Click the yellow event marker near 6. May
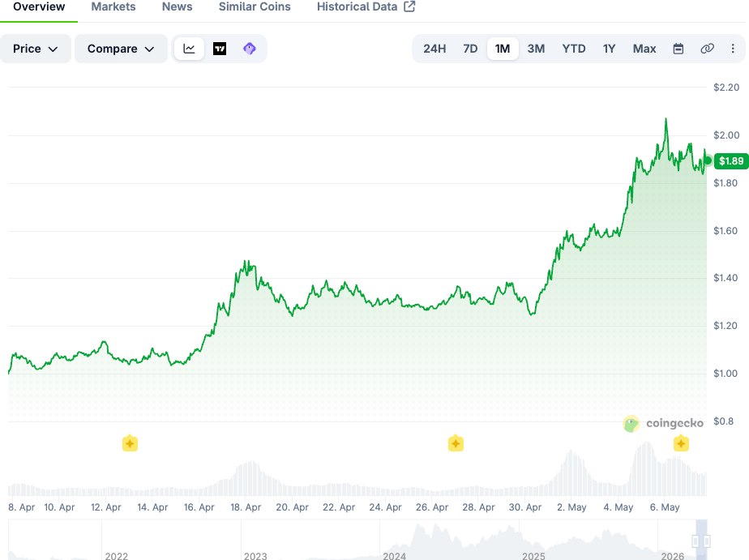The image size is (749, 560). [681, 443]
